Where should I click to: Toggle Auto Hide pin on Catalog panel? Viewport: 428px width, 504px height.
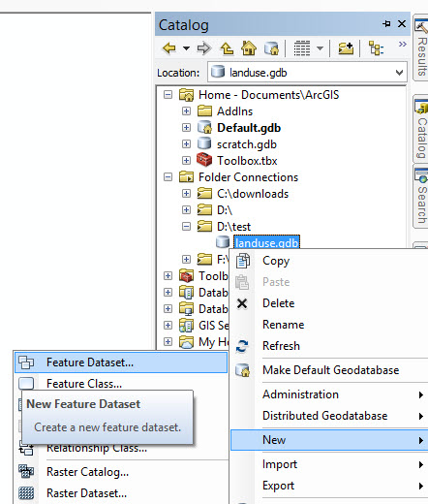[386, 23]
